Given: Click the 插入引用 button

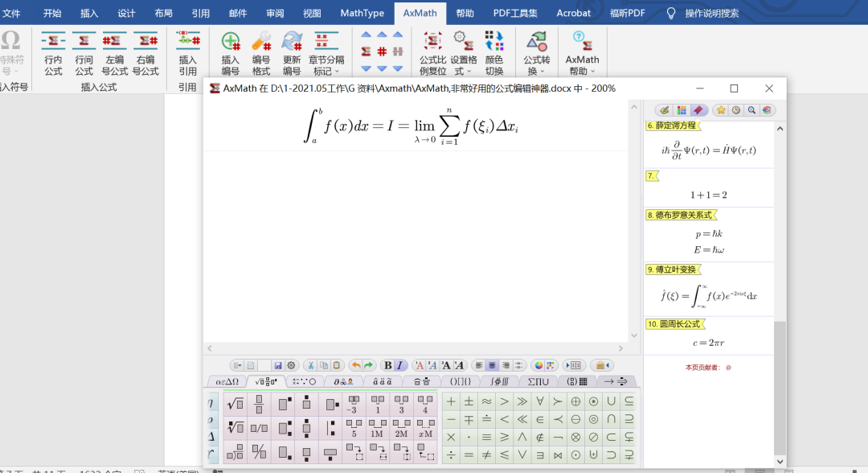Looking at the screenshot, I should tap(187, 53).
